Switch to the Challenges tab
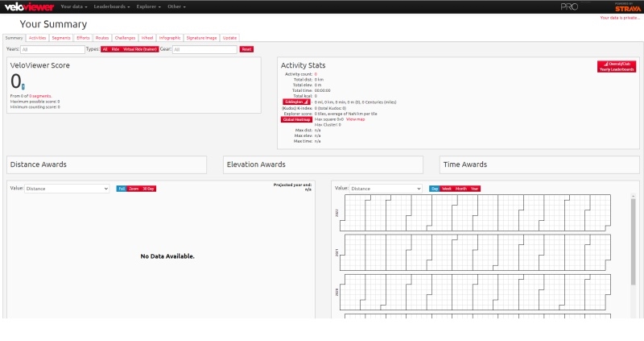 [125, 38]
